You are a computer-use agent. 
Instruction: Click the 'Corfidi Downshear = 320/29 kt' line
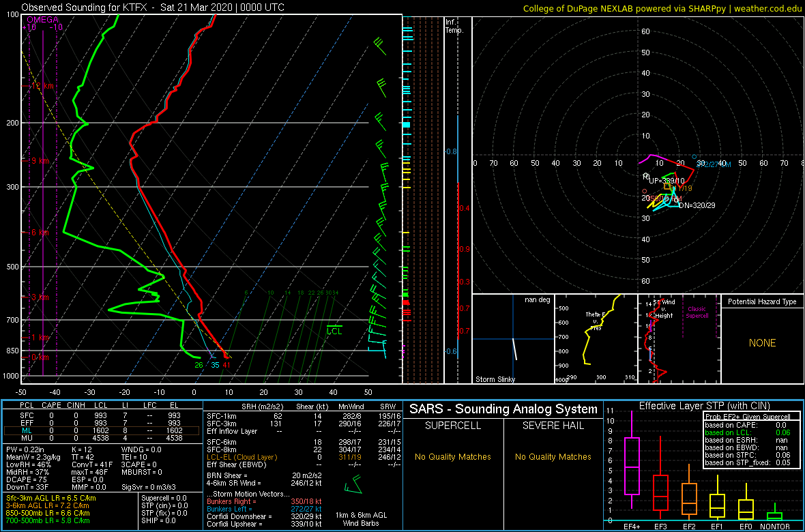pos(264,516)
